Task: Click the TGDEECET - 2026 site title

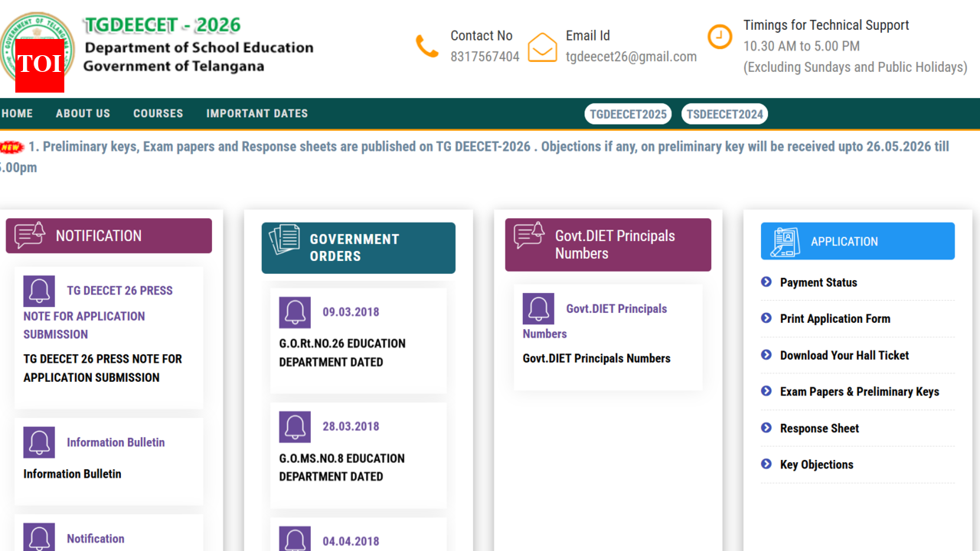Action: (x=162, y=25)
